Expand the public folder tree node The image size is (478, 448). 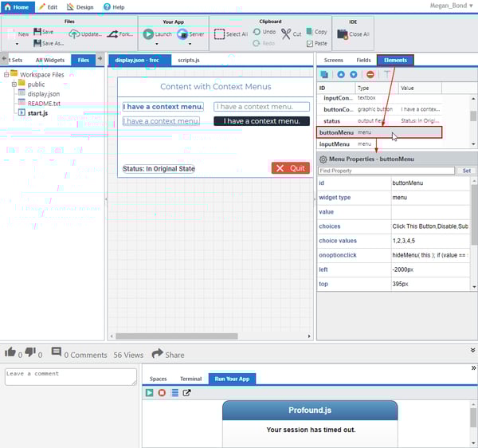14,84
